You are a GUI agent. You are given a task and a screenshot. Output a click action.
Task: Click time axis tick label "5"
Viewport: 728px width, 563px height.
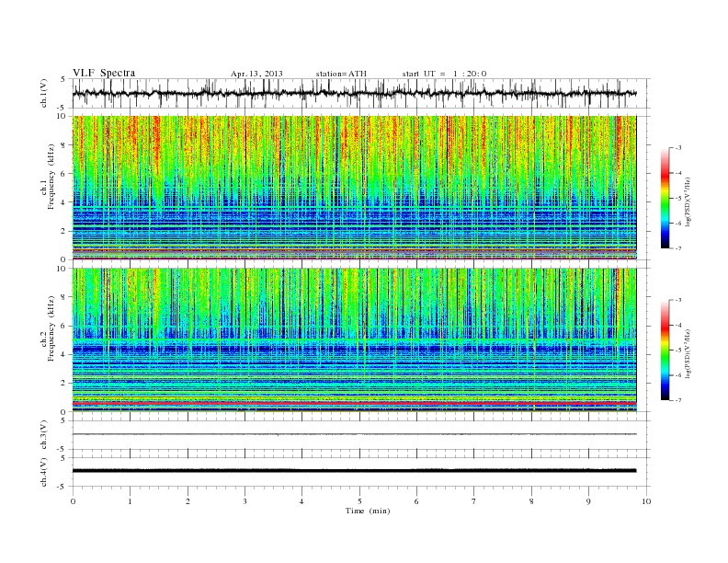pyautogui.click(x=359, y=501)
